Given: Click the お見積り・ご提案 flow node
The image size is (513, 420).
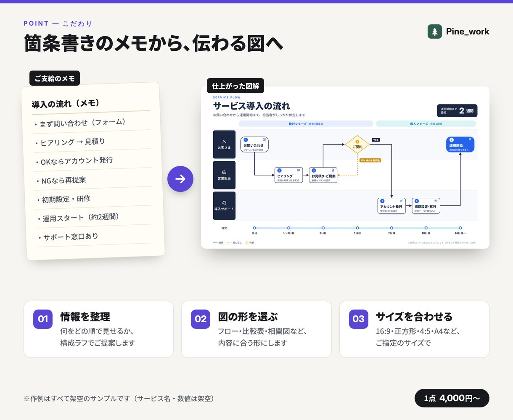Looking at the screenshot, I should pyautogui.click(x=323, y=175).
